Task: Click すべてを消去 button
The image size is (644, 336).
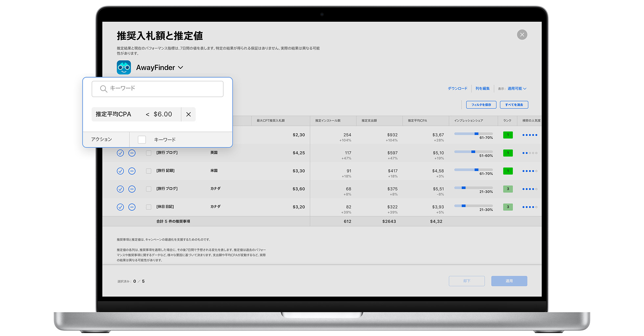Action: (514, 105)
